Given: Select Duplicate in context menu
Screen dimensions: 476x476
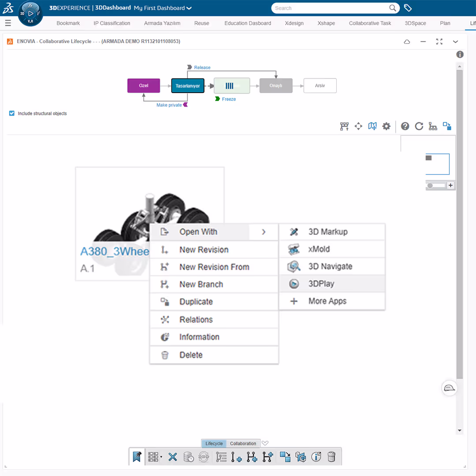Looking at the screenshot, I should coord(214,301).
